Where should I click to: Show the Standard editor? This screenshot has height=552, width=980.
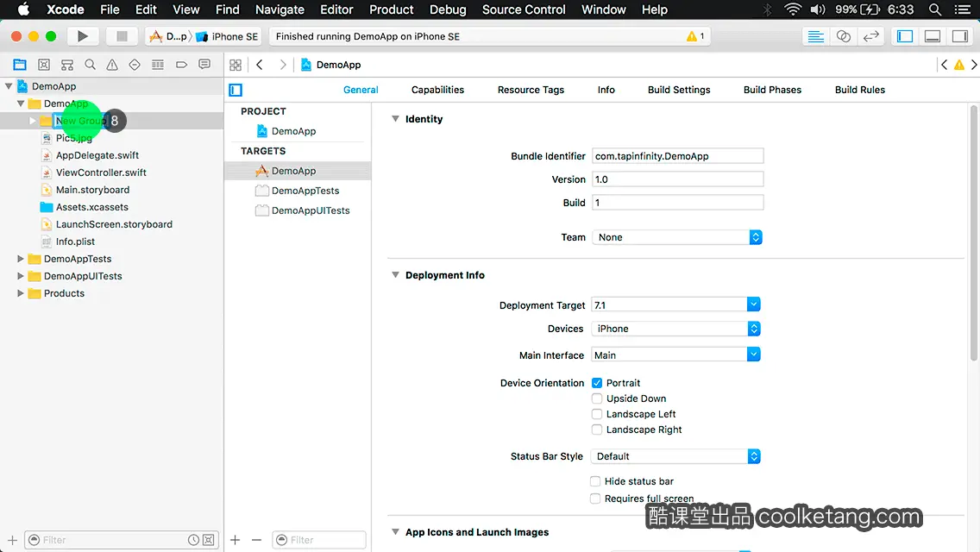point(815,36)
